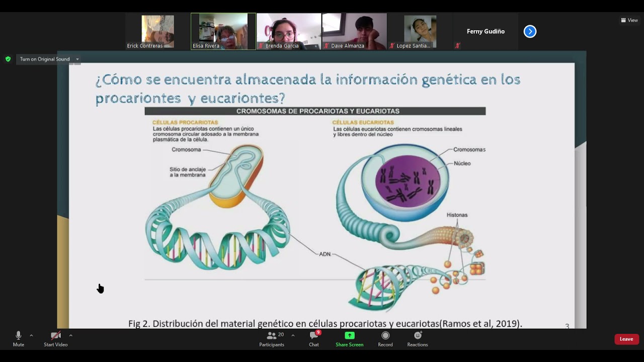Screen dimensions: 644x362
Task: Click muted mic icon on Ferny Gudiño tile
Action: click(x=457, y=46)
